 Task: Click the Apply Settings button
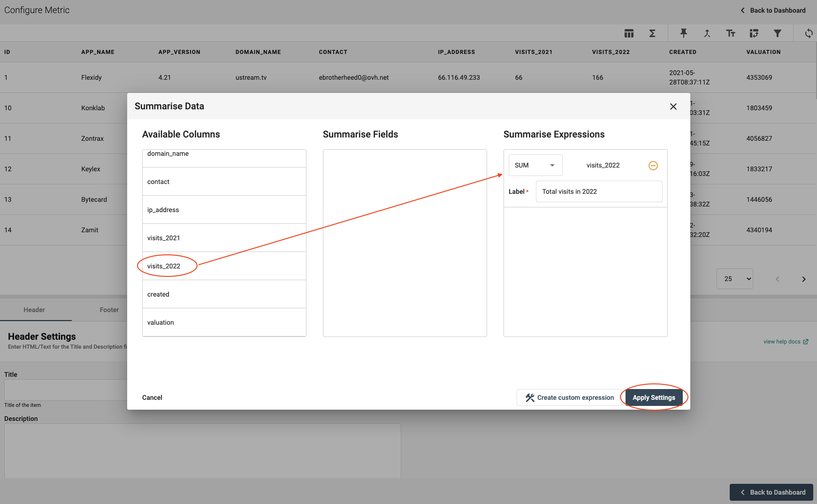(x=654, y=397)
